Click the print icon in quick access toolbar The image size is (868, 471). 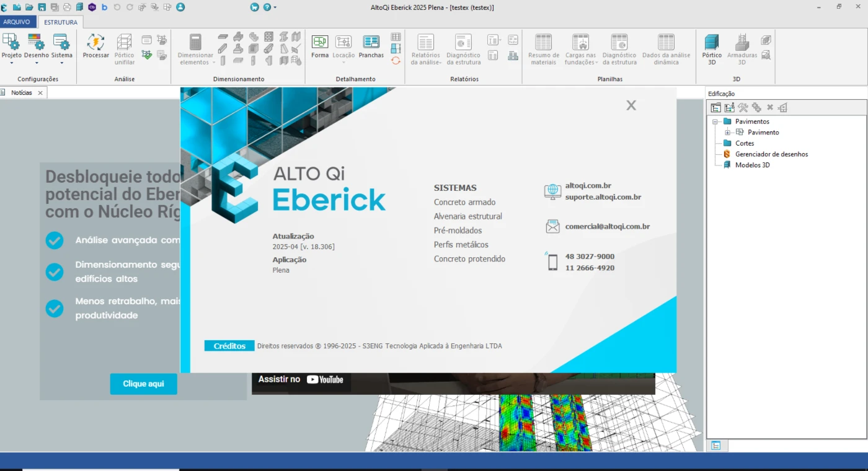(67, 7)
